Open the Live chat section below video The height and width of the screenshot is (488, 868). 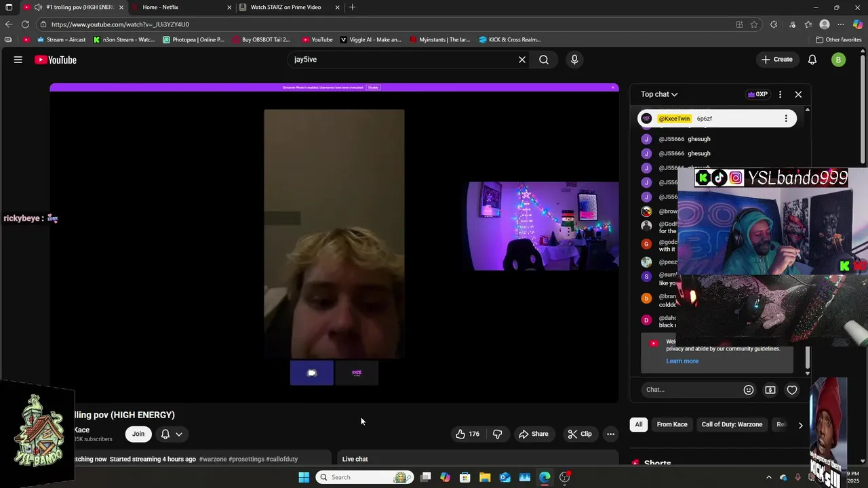click(x=477, y=459)
